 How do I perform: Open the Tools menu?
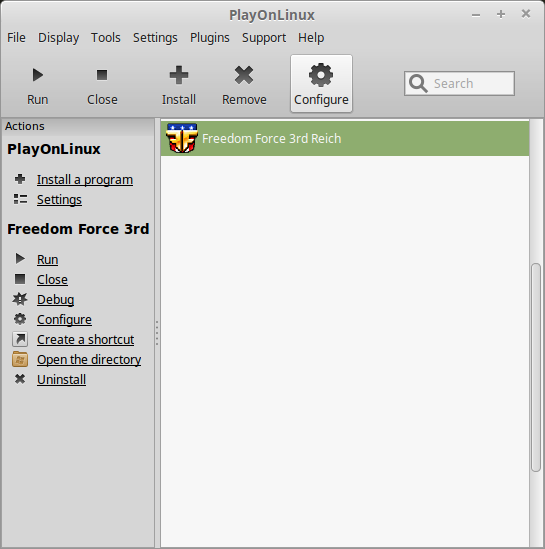point(106,37)
